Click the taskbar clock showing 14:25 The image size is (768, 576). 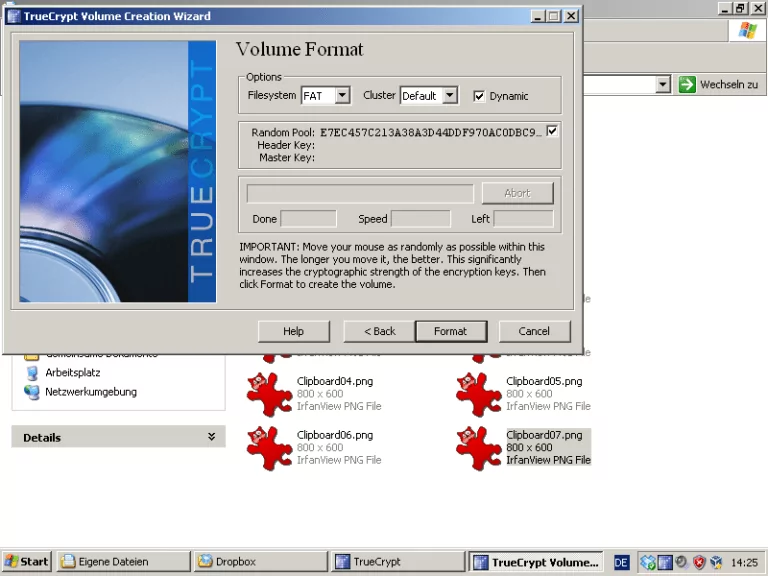pos(744,562)
